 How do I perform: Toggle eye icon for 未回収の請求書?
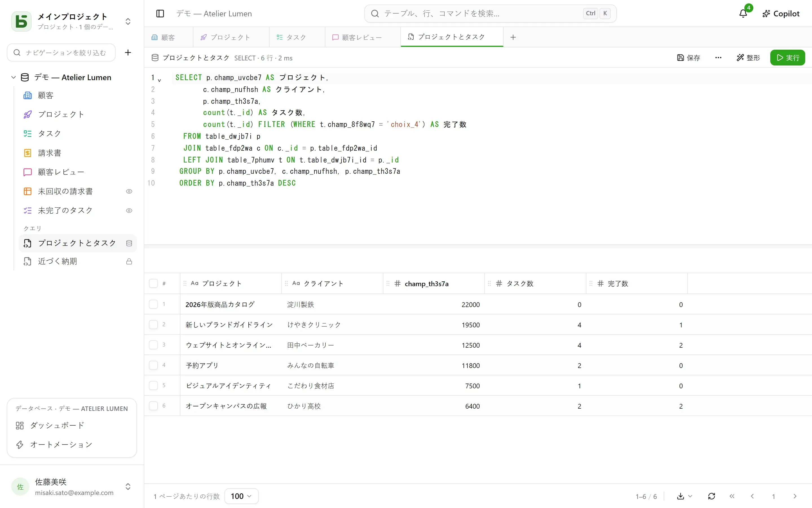129,192
